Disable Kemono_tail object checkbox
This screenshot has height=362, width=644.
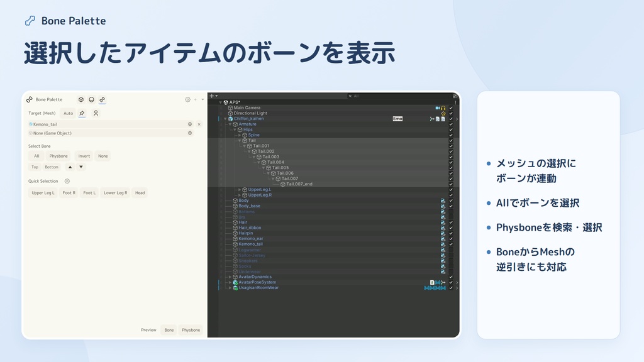451,244
